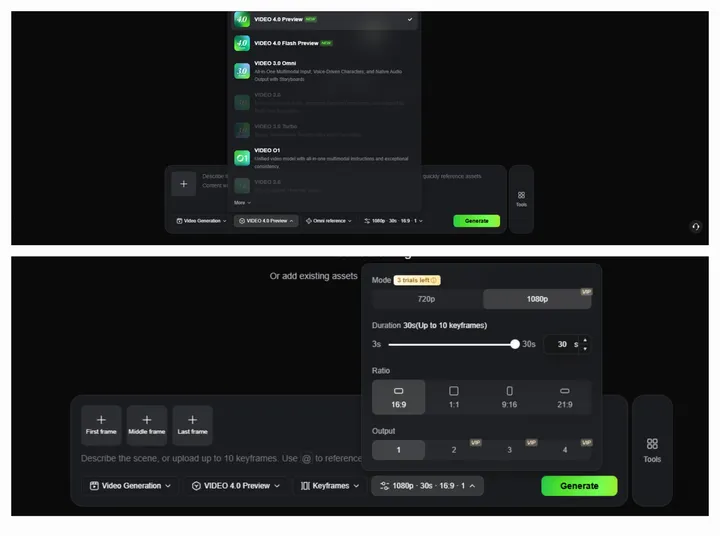720x536 pixels.
Task: Click the green O1 model icon
Action: coord(242,158)
